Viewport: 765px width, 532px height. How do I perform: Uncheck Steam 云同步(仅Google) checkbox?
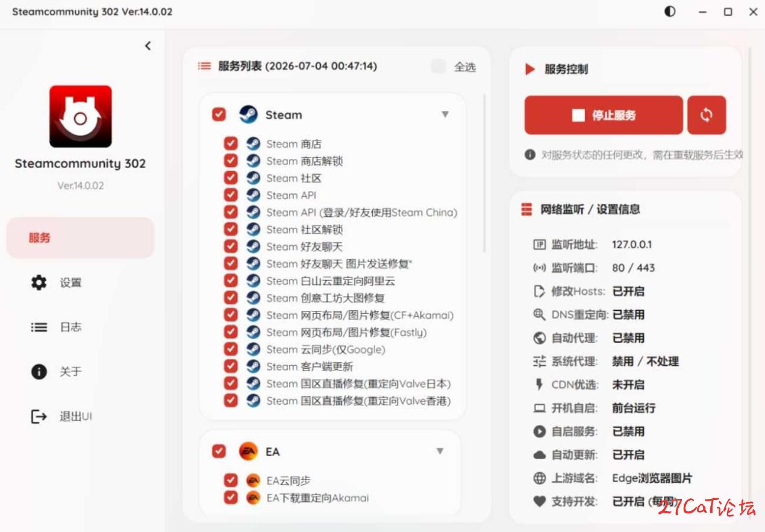231,349
